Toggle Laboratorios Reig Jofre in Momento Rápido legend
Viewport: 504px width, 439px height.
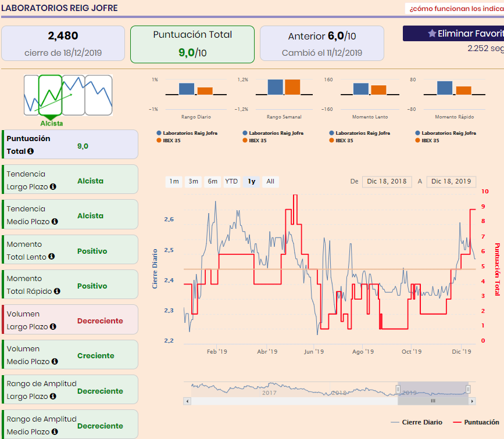coord(445,133)
